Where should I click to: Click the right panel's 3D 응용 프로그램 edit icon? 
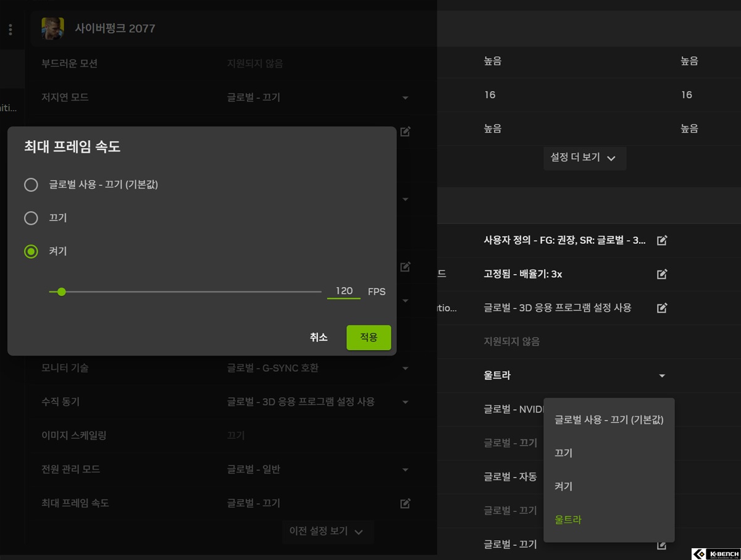[x=662, y=307]
